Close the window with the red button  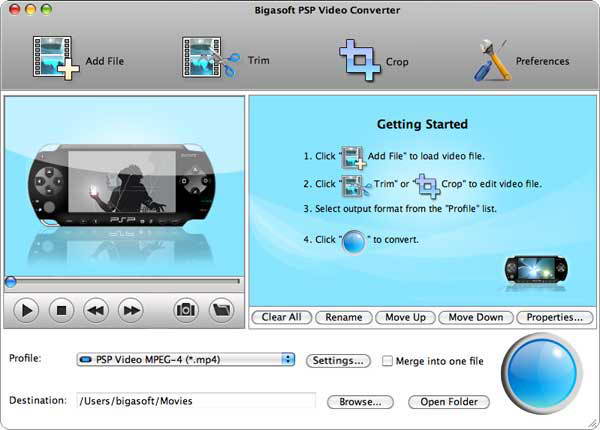pos(15,10)
